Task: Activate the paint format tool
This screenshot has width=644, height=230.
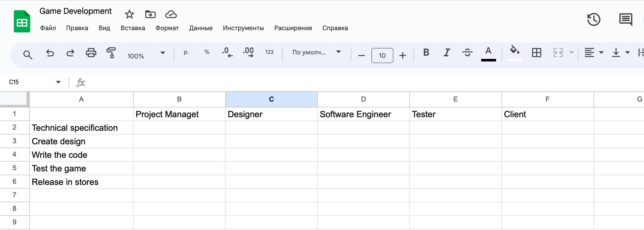Action: coord(111,53)
